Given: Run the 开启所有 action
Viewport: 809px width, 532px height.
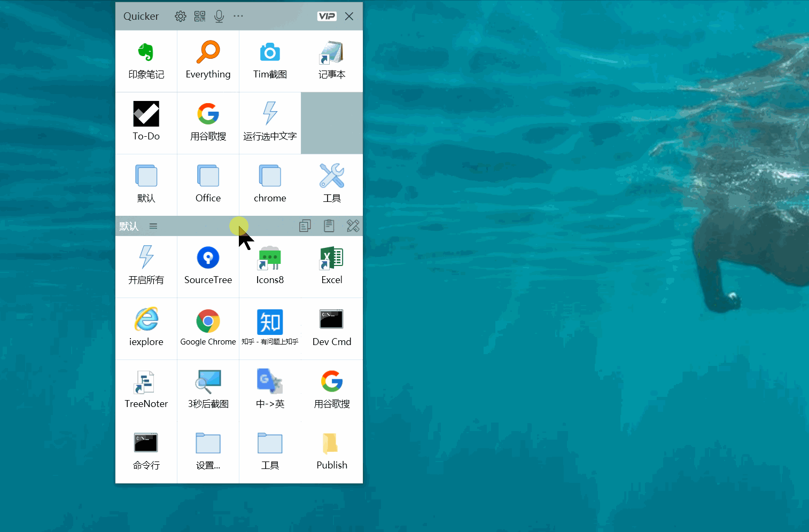Looking at the screenshot, I should click(146, 267).
